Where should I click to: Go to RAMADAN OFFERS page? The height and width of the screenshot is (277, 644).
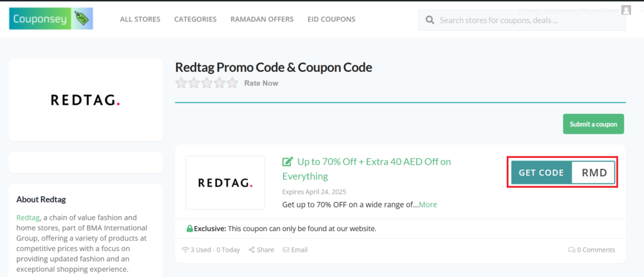pyautogui.click(x=262, y=19)
